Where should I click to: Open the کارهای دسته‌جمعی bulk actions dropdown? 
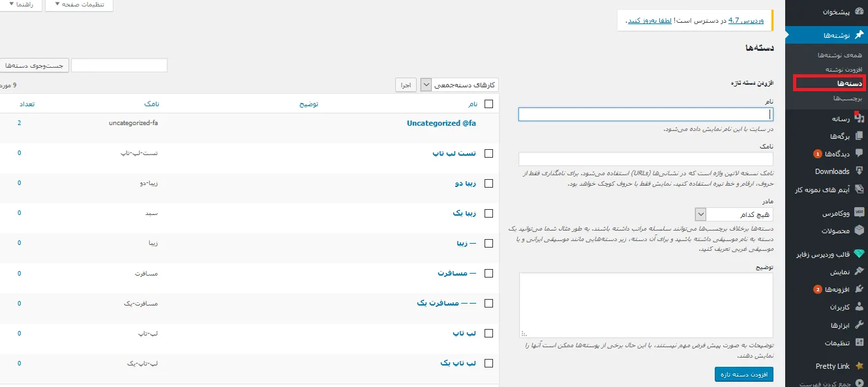tap(459, 85)
